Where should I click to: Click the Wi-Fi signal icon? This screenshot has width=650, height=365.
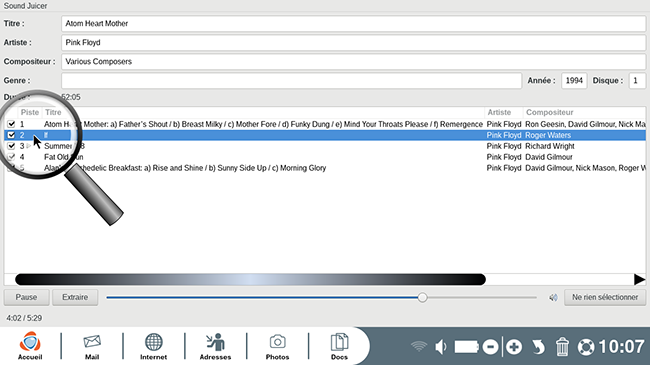[419, 346]
